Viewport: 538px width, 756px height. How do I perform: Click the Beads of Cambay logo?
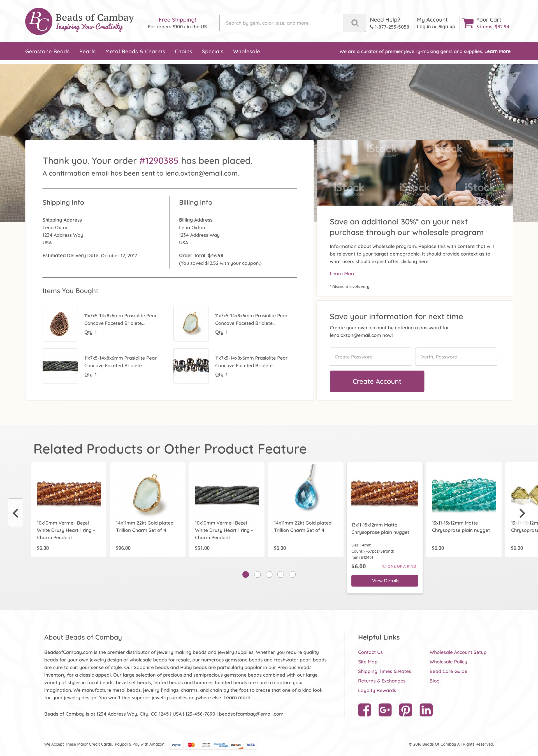coord(80,22)
